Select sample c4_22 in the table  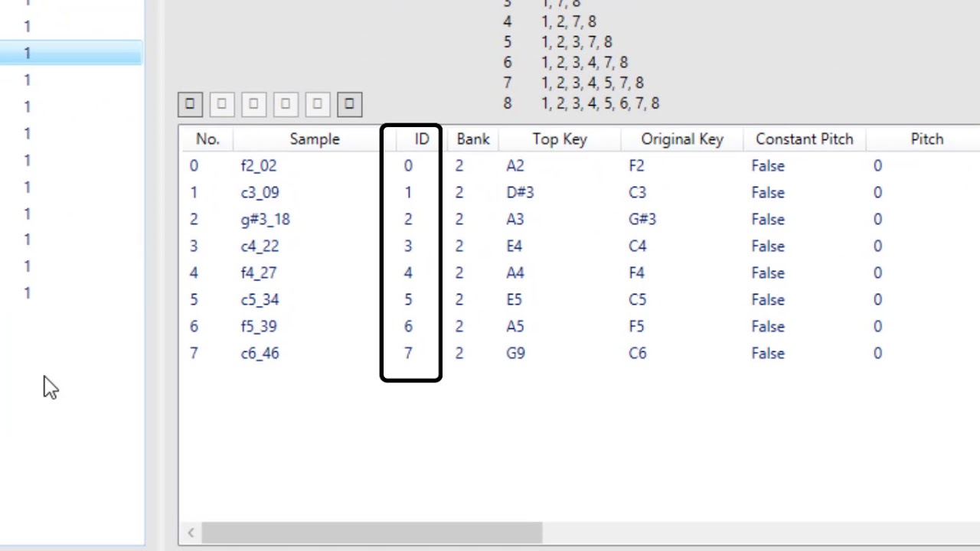click(260, 246)
